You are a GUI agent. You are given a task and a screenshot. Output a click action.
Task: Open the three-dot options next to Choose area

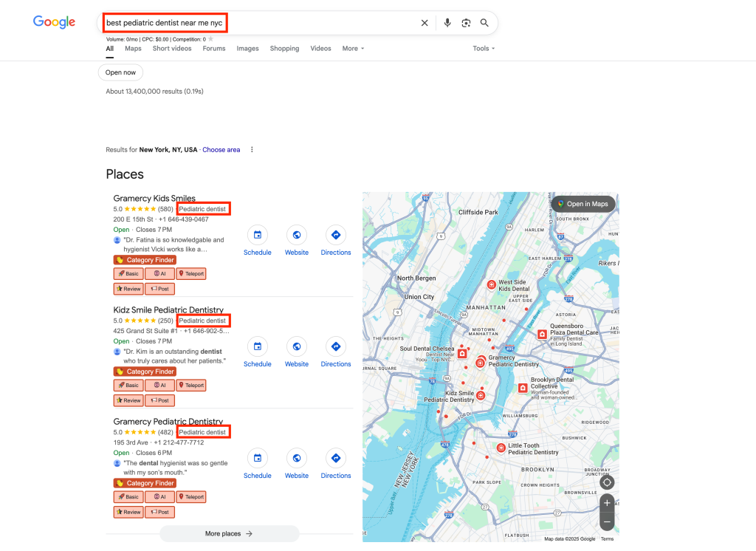[x=252, y=150]
